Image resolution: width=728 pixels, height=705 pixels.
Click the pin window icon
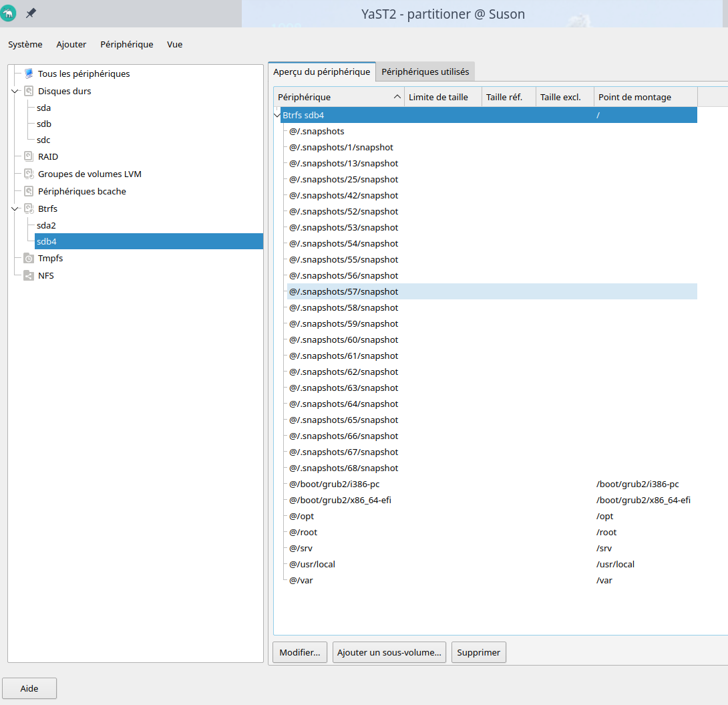31,13
